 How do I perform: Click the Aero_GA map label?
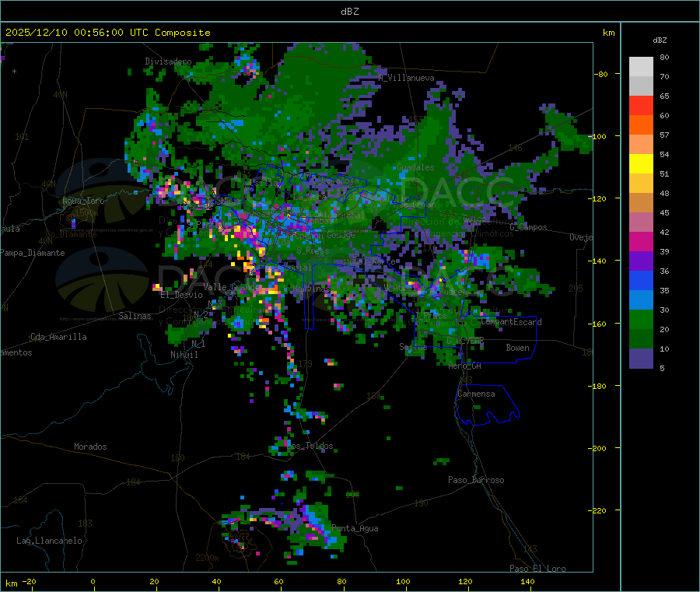pyautogui.click(x=465, y=366)
